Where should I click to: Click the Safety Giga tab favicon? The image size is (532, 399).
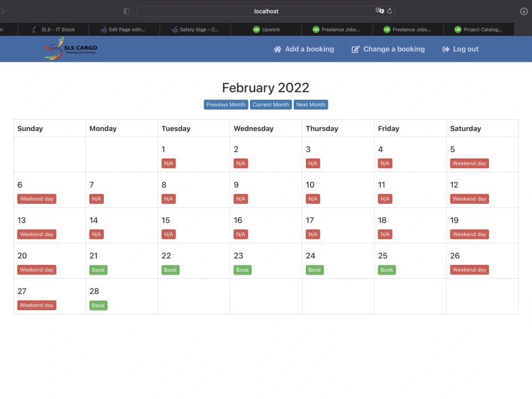point(174,29)
